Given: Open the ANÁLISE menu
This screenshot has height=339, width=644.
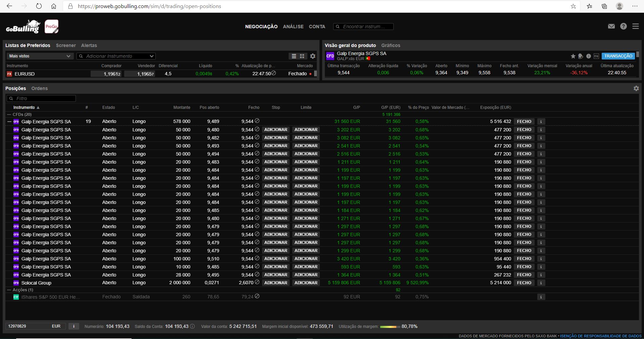Looking at the screenshot, I should pos(293,27).
